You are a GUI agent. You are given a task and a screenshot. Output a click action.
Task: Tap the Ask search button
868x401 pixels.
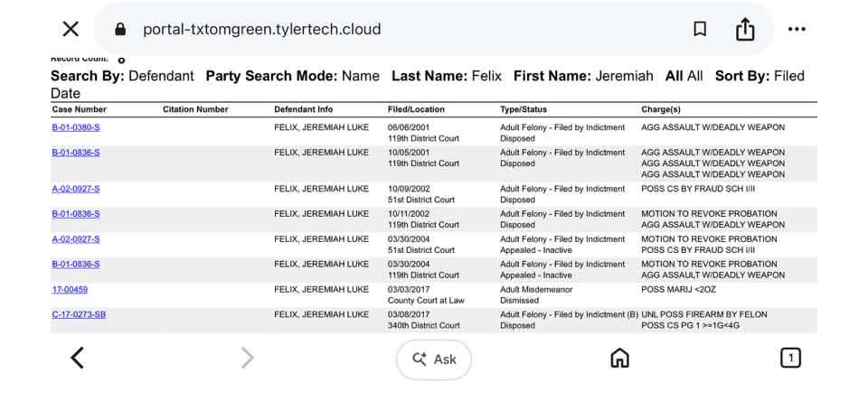434,359
